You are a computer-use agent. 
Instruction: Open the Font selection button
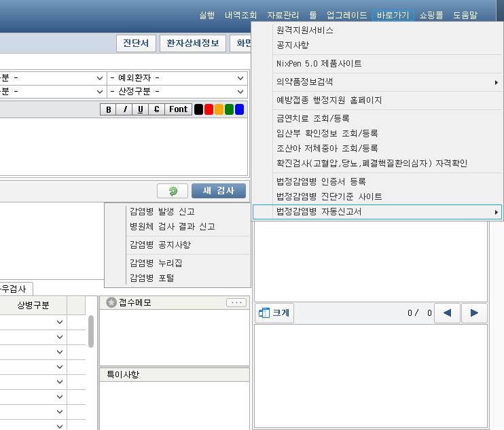(x=179, y=109)
